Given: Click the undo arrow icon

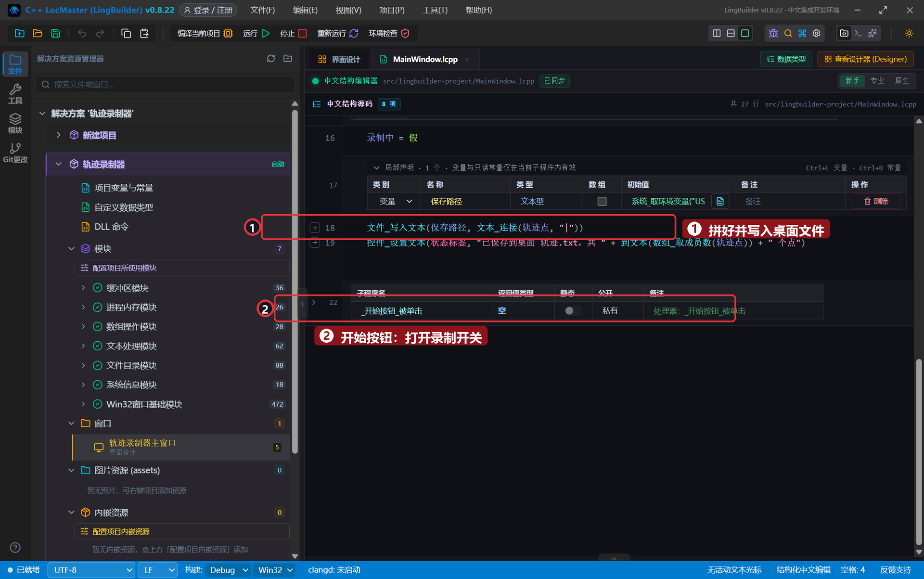Looking at the screenshot, I should pos(82,33).
